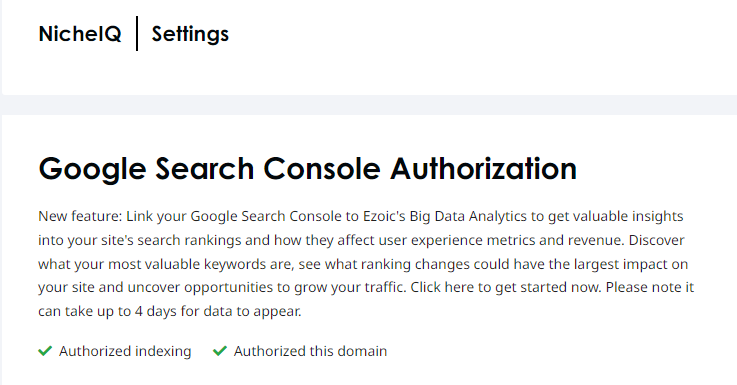This screenshot has width=737, height=385.
Task: Click the '4 days' text in the note
Action: 156,311
